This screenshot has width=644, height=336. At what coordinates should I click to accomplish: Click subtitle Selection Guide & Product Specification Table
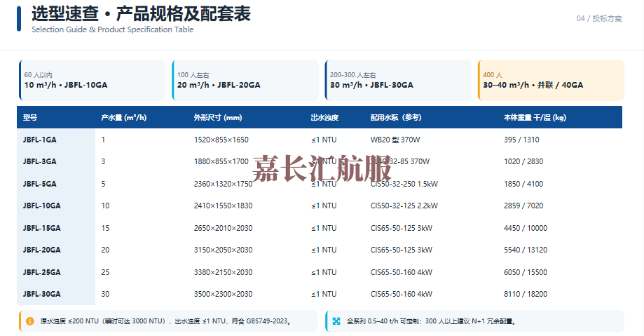113,29
